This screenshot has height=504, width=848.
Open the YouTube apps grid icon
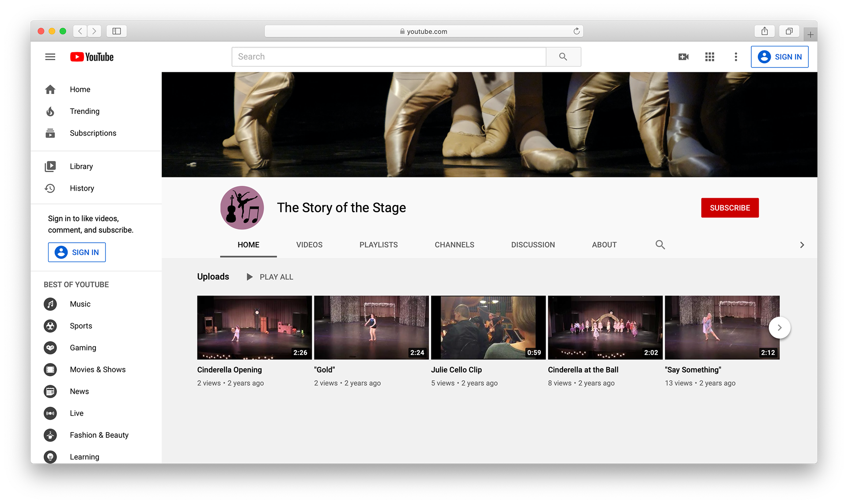click(x=710, y=56)
